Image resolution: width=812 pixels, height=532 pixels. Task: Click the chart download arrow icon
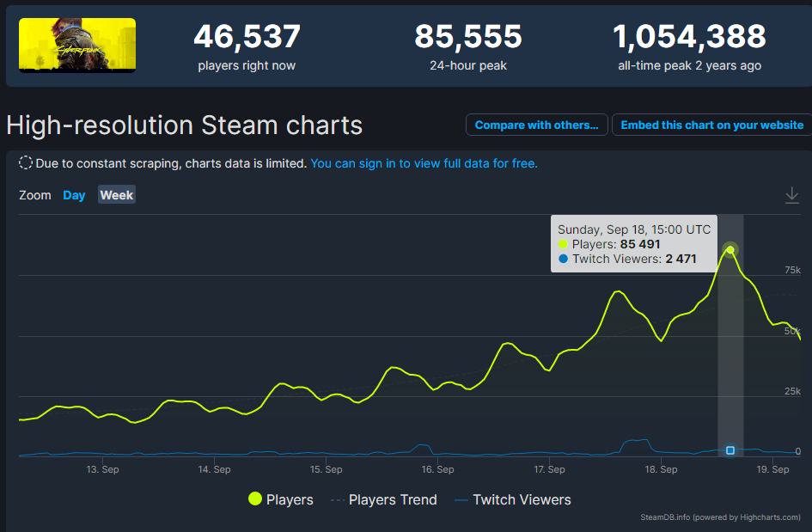point(791,195)
